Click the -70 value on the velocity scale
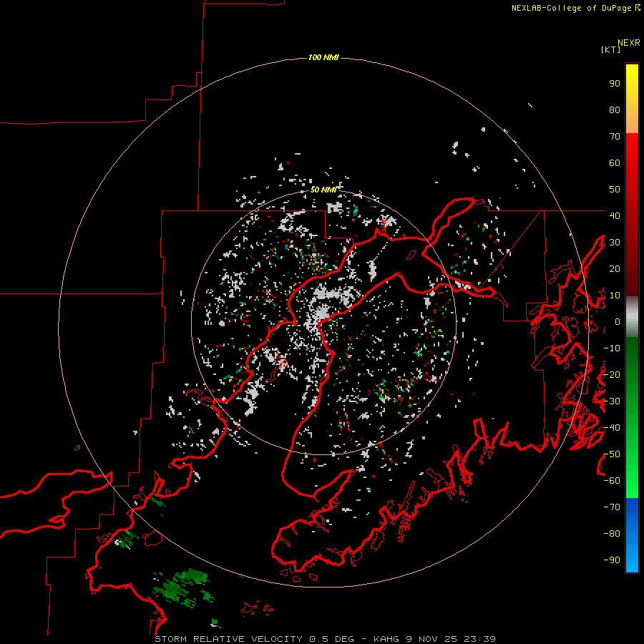This screenshot has height=644, width=644. pos(612,507)
